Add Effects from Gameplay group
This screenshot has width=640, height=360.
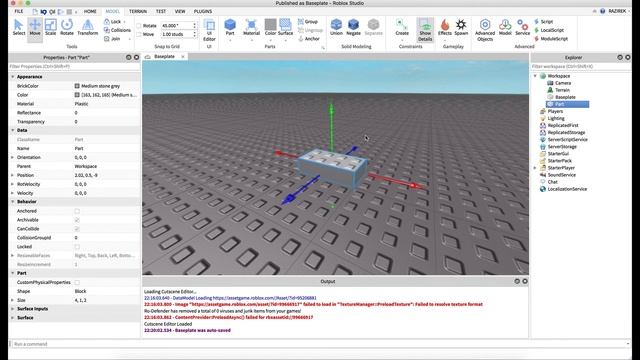[444, 27]
